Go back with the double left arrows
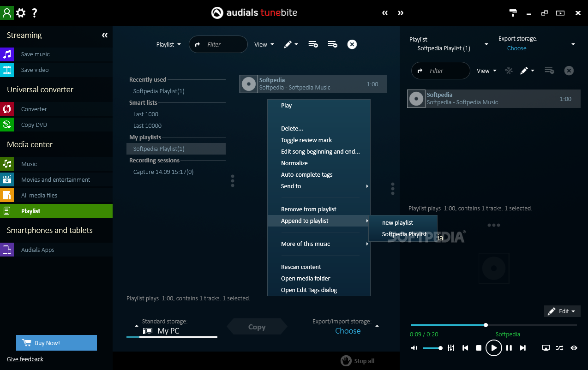The height and width of the screenshot is (370, 588). (385, 13)
